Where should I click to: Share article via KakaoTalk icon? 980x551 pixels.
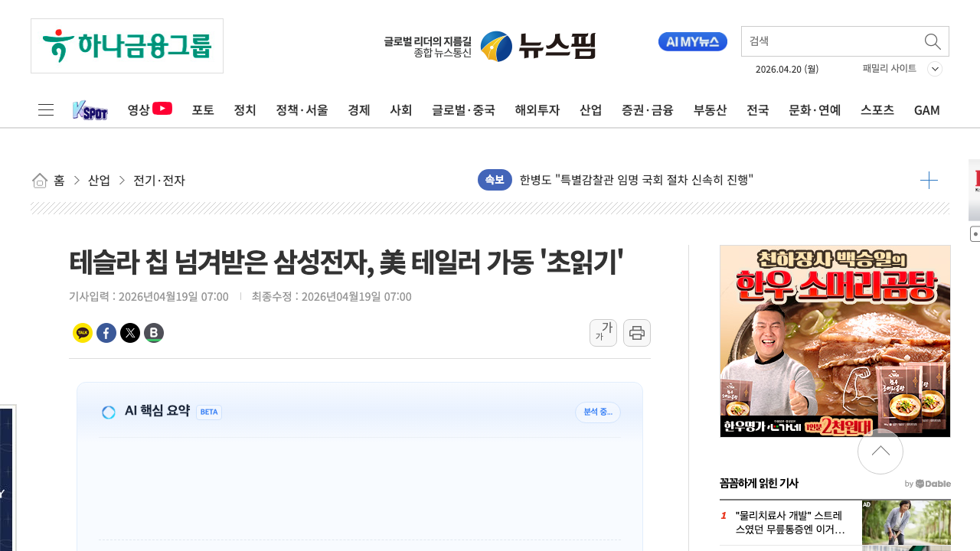(x=83, y=333)
